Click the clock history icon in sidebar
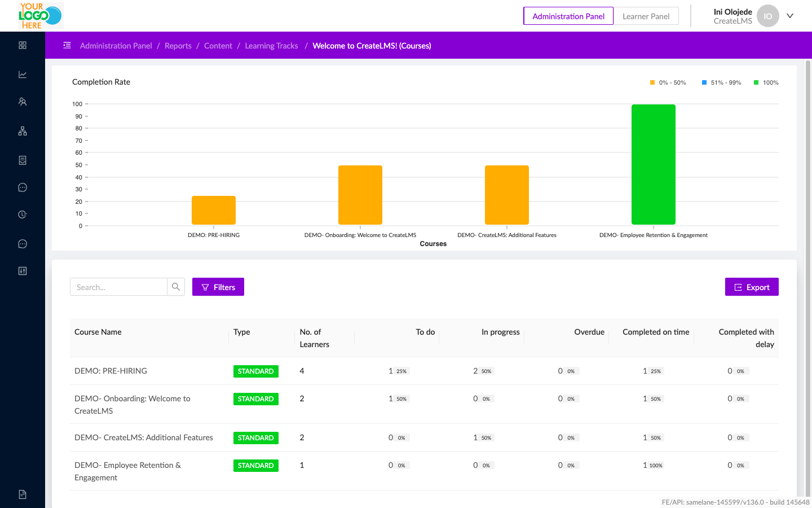 (x=23, y=214)
